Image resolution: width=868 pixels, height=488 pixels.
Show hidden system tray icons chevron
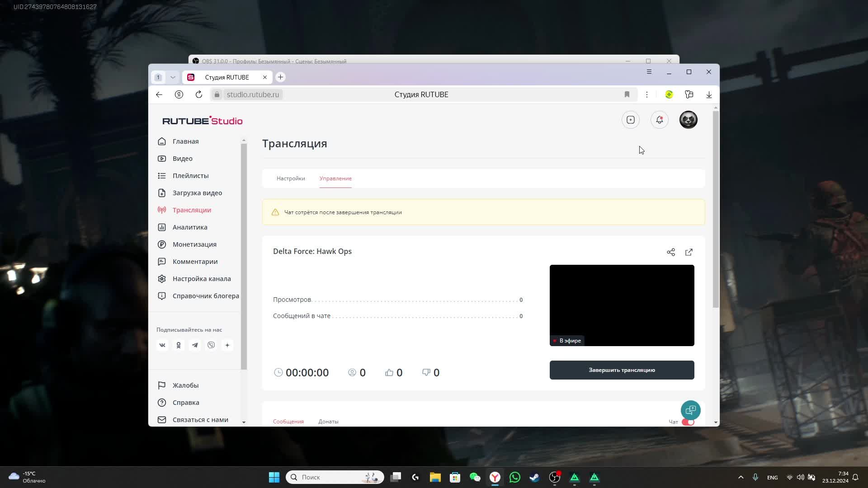click(x=741, y=477)
